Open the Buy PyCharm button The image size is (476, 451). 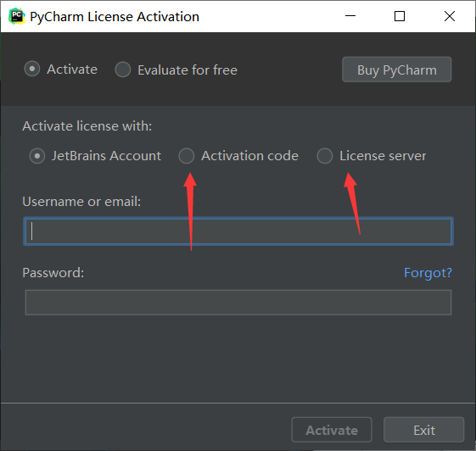pos(397,70)
